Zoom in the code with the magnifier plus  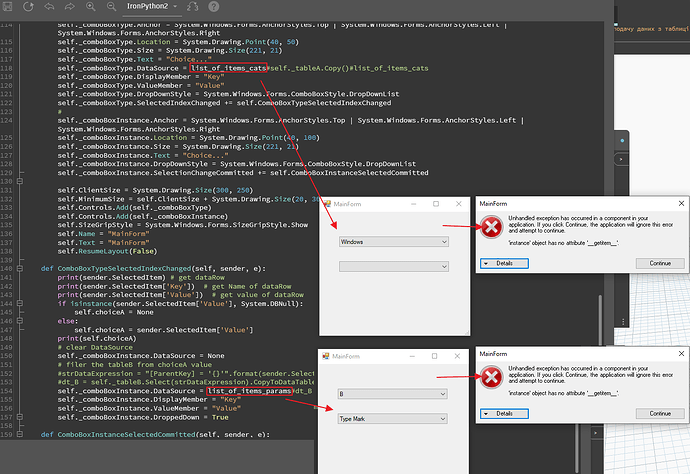(91, 7)
